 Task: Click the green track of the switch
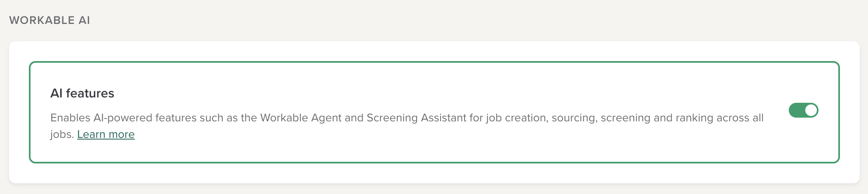coord(796,110)
